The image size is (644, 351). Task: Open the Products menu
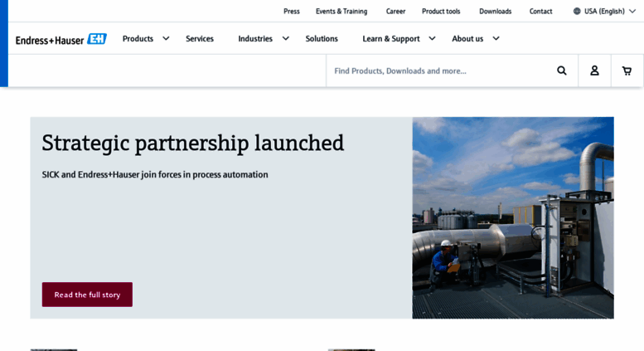tap(138, 39)
